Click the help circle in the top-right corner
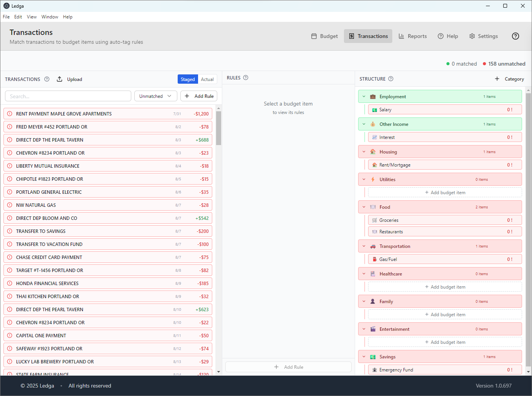 click(515, 36)
